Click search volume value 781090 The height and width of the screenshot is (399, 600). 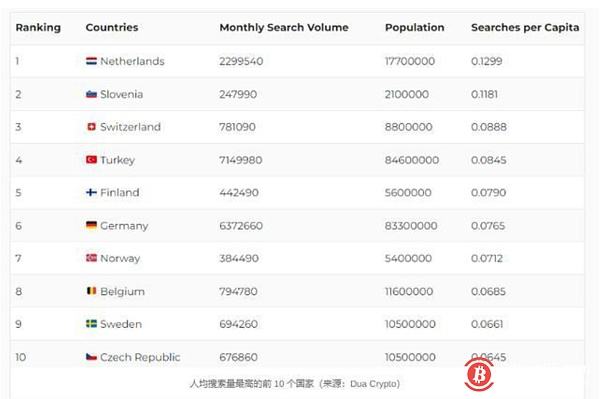(x=237, y=127)
